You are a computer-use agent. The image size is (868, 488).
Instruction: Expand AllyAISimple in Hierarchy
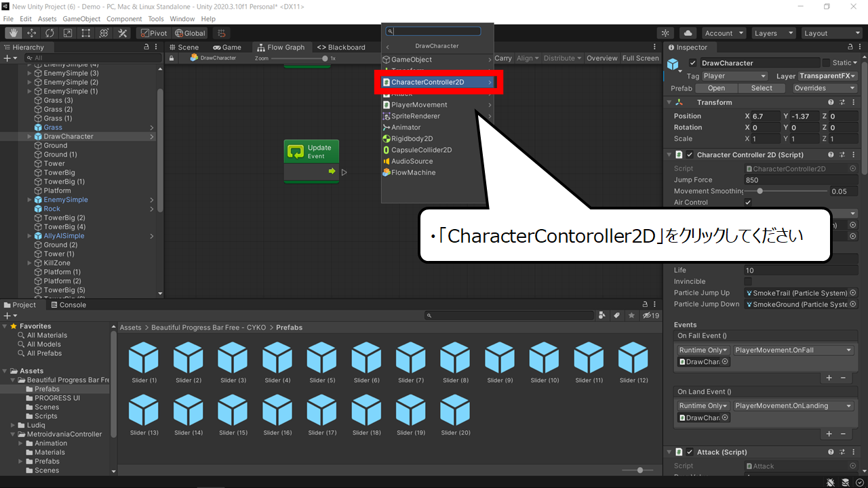(x=29, y=236)
